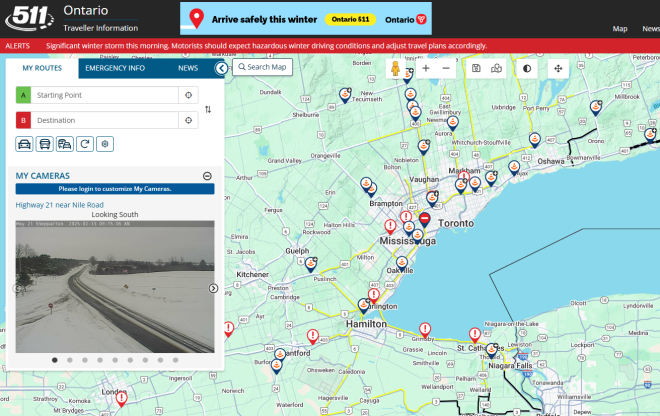This screenshot has height=416, width=660.
Task: Select the seventh camera carousel dot
Action: click(145, 360)
